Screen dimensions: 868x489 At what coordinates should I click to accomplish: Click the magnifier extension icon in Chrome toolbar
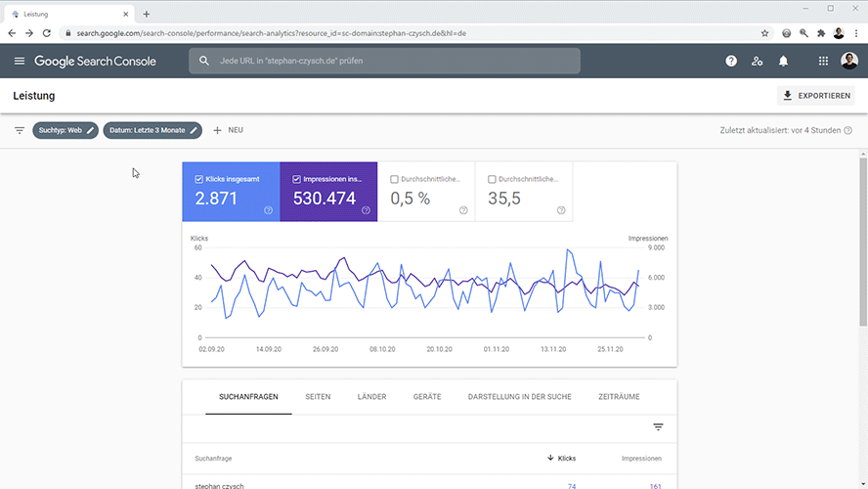tap(803, 33)
